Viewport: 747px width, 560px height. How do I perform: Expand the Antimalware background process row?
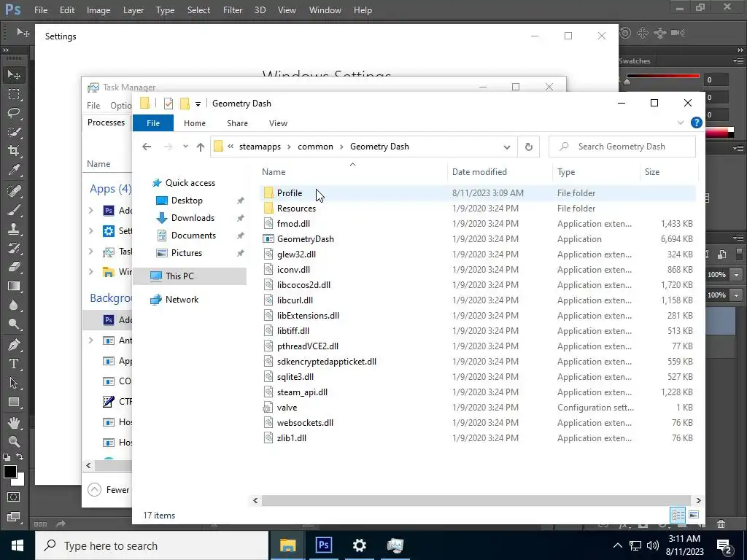[91, 341]
